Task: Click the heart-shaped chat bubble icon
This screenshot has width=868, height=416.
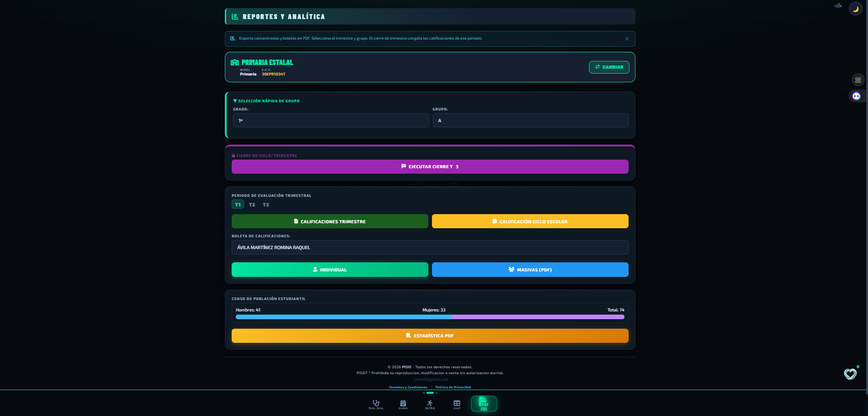Action: tap(850, 374)
